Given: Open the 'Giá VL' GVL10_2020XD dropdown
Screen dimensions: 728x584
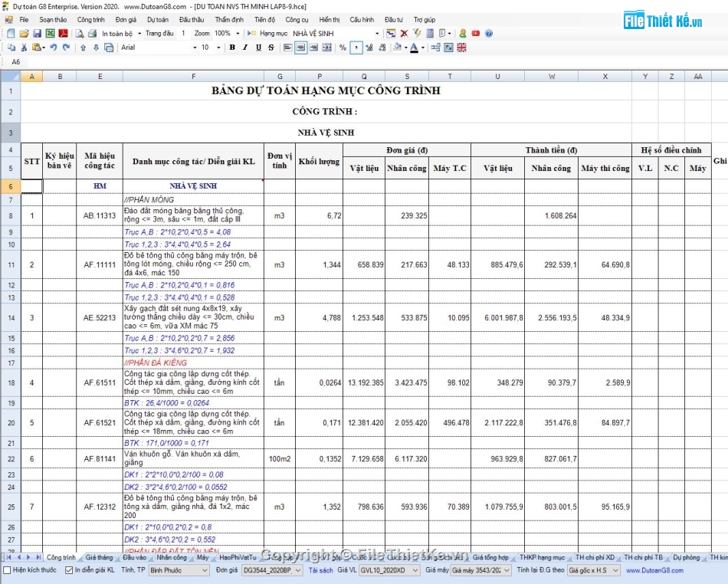Looking at the screenshot, I should click(x=389, y=570).
